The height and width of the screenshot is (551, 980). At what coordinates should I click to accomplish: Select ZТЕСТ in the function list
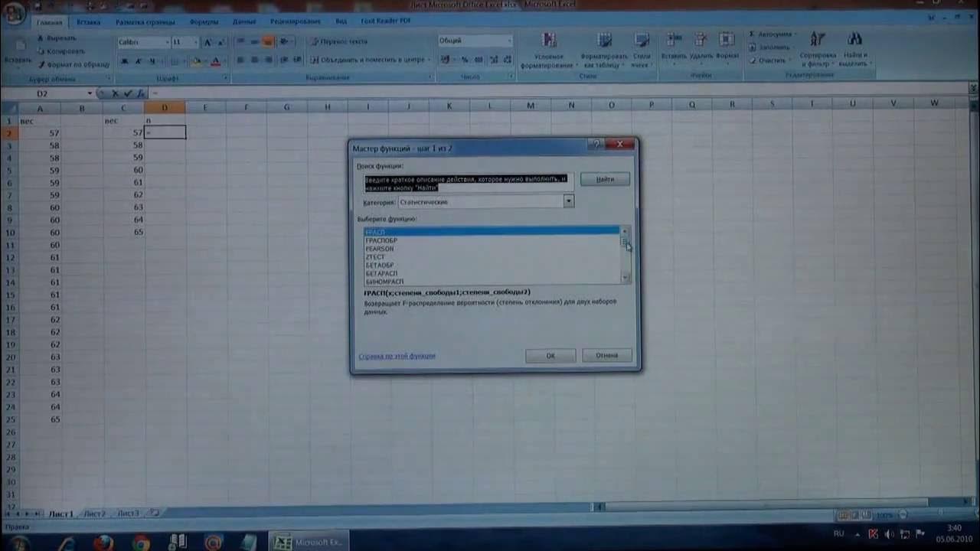point(492,257)
